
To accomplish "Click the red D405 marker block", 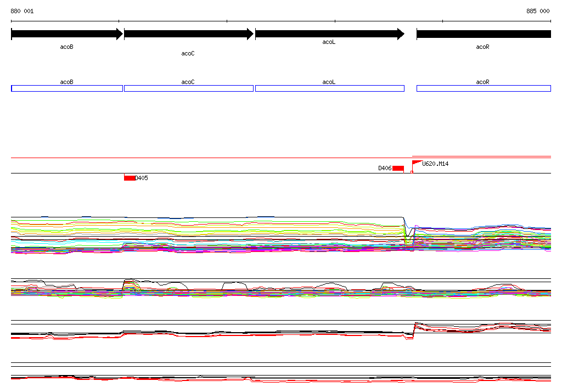I will (x=130, y=178).
